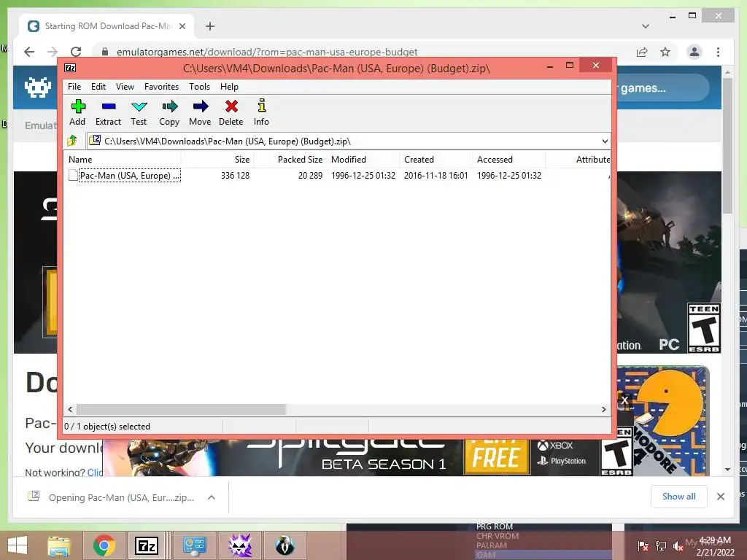Sort by the Modified column header
Image resolution: width=747 pixels, height=560 pixels.
(363, 160)
